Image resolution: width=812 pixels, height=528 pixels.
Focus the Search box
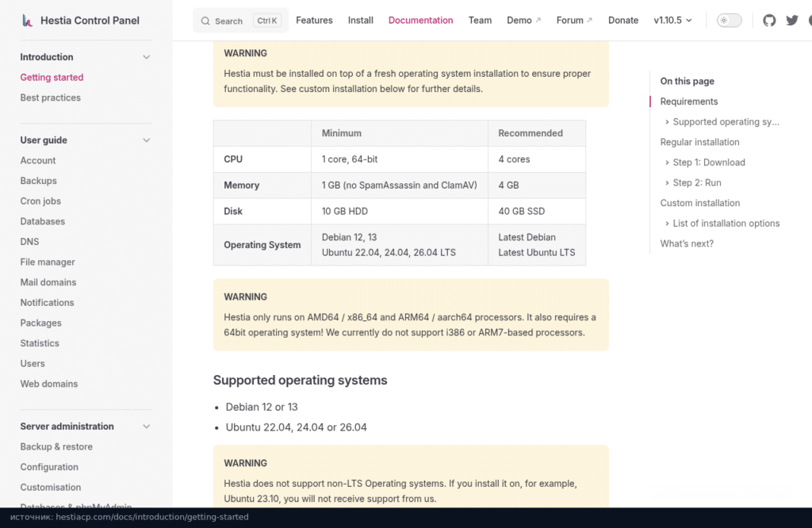(241, 21)
